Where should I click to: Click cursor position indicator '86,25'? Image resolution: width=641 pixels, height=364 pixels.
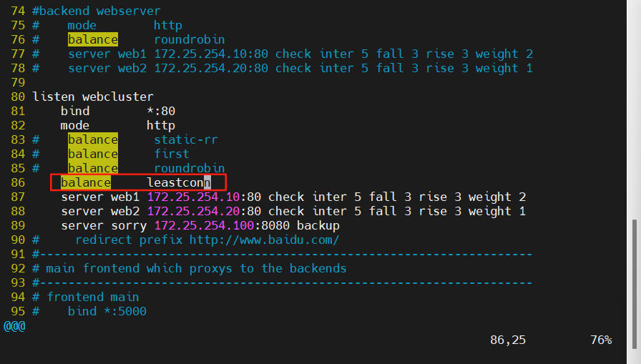point(508,340)
